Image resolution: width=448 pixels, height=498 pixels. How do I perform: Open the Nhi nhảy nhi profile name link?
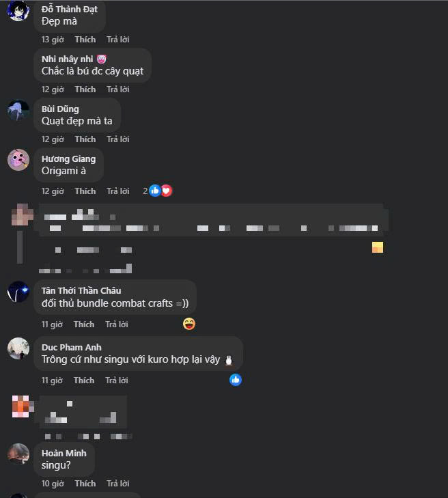[68, 59]
